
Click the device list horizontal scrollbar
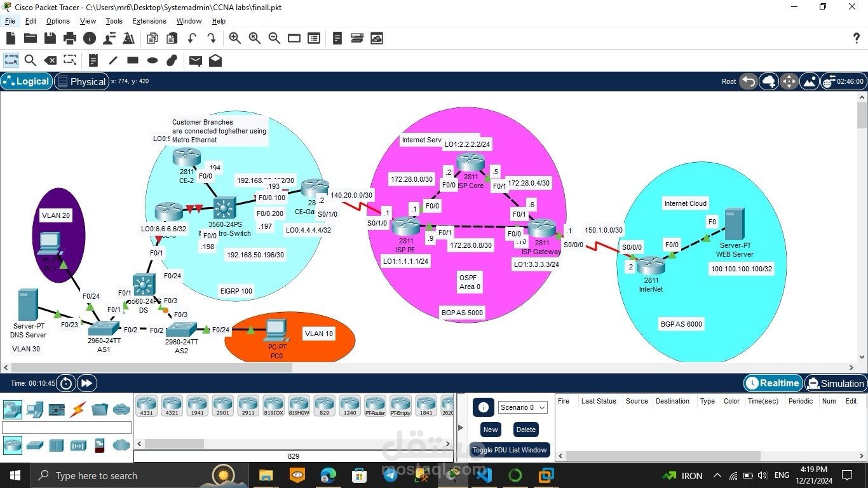point(294,444)
